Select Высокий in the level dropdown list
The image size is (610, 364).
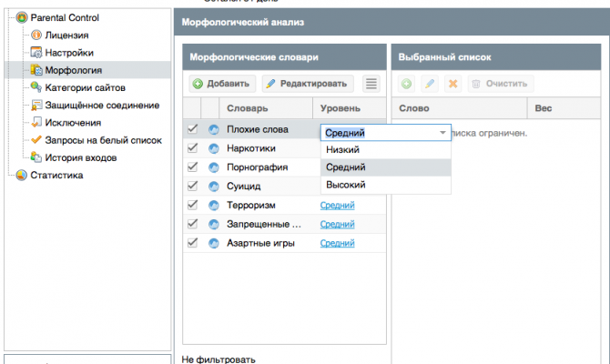pyautogui.click(x=345, y=185)
